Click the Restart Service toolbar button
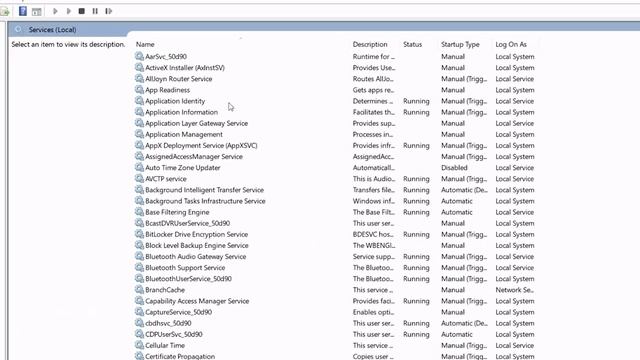Image resolution: width=640 pixels, height=360 pixels. coord(109,11)
